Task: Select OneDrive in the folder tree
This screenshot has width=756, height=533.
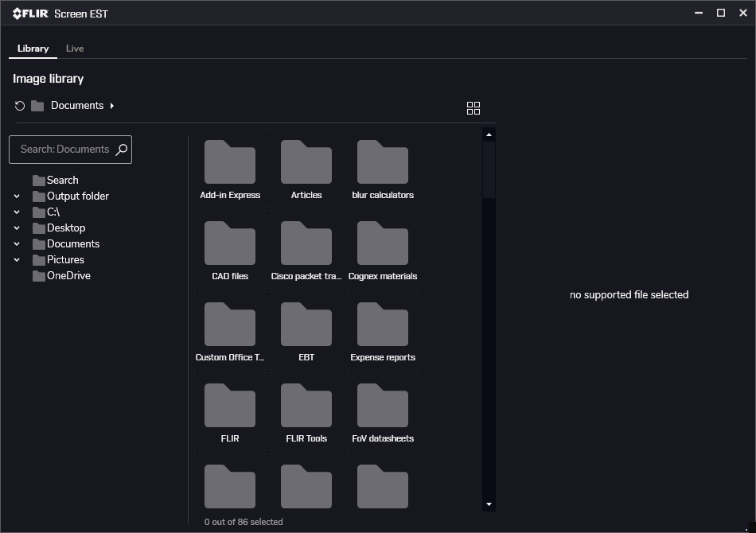Action: coord(68,276)
